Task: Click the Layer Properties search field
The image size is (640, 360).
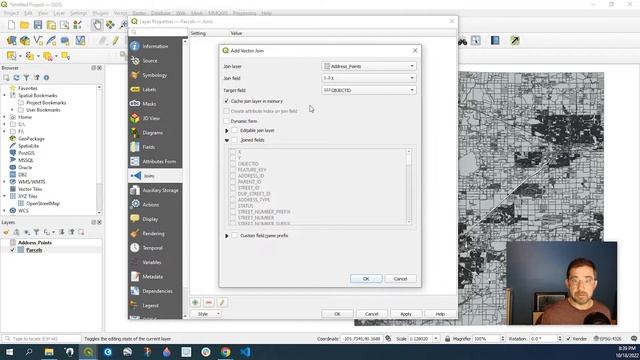Action: coord(158,32)
